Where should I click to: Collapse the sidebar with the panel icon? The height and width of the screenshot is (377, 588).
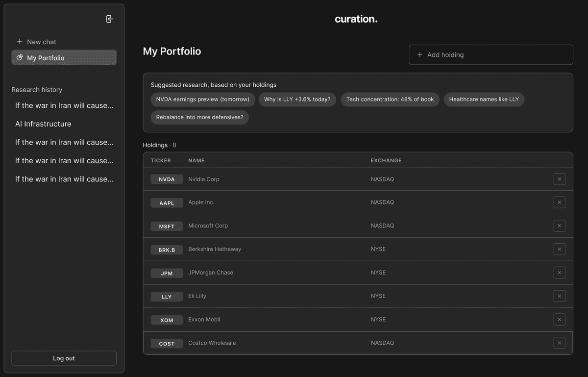click(110, 19)
